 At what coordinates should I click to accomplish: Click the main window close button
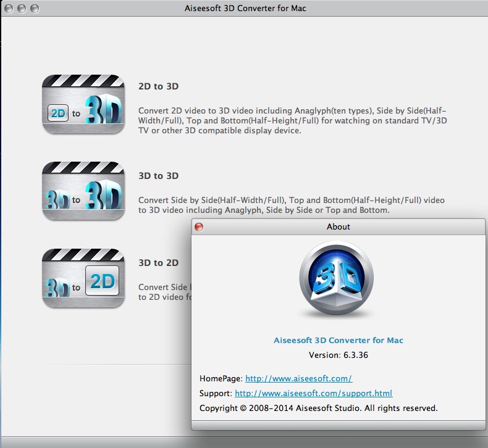(x=9, y=9)
